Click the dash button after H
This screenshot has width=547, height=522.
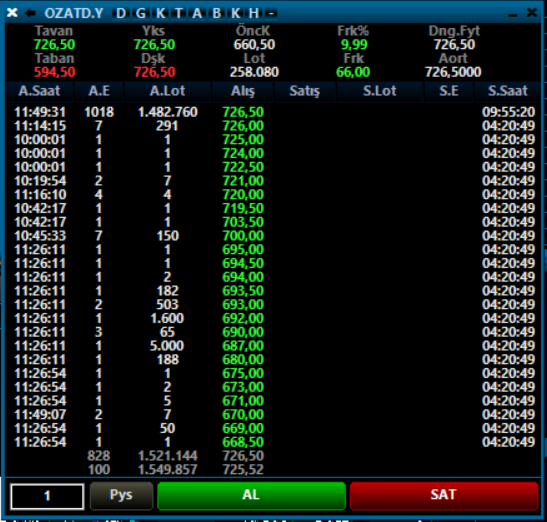point(271,13)
